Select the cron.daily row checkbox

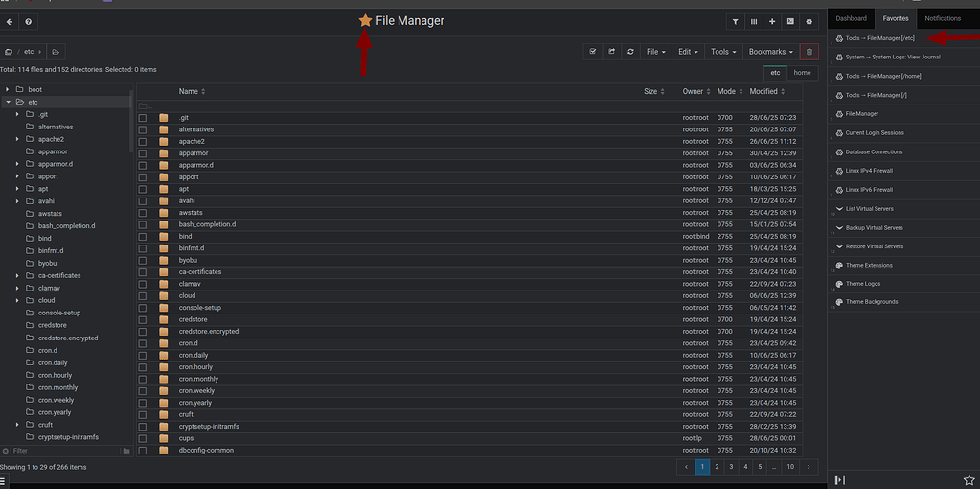143,355
